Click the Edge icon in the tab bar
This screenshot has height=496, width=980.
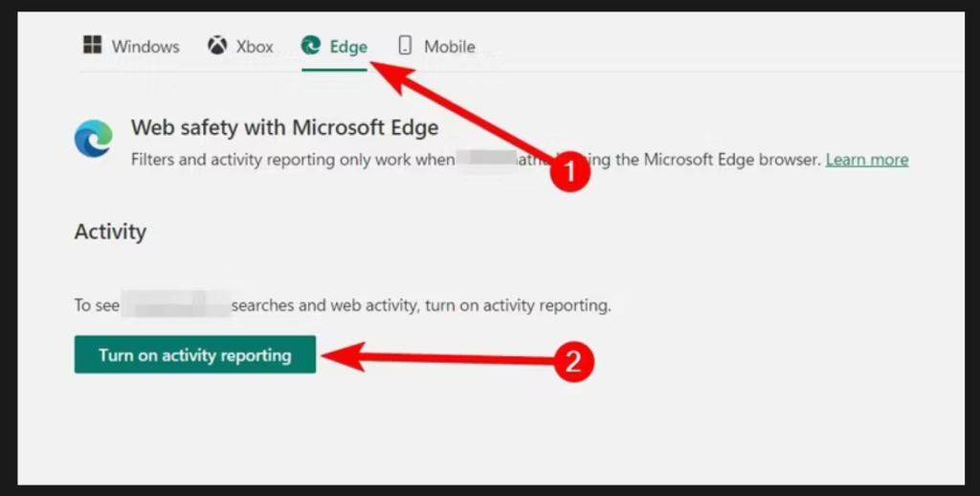[311, 45]
